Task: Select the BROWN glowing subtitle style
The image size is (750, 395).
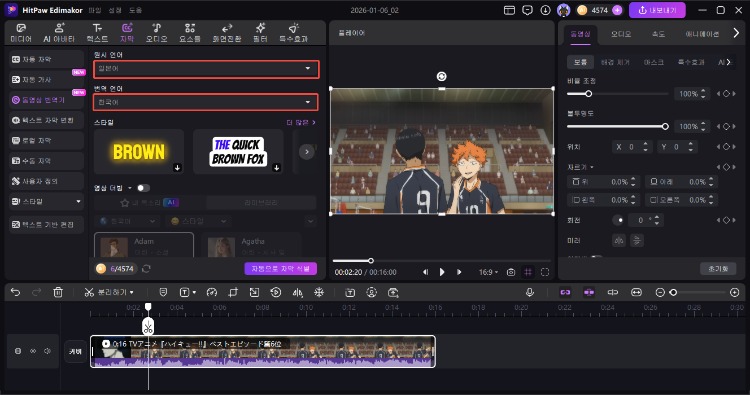Action: (139, 152)
